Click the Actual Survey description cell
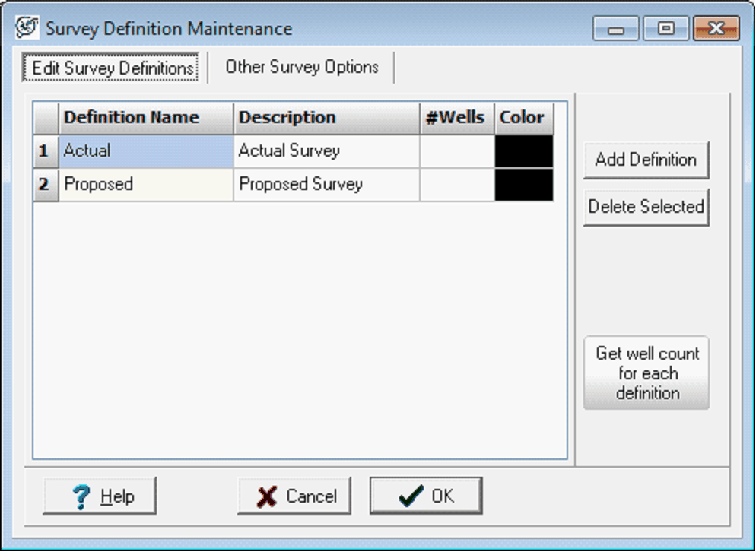The image size is (756, 552). 326,151
